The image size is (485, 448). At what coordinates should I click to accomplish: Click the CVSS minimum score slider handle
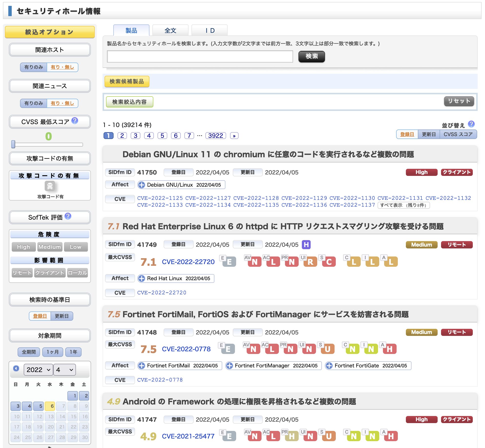pos(13,144)
